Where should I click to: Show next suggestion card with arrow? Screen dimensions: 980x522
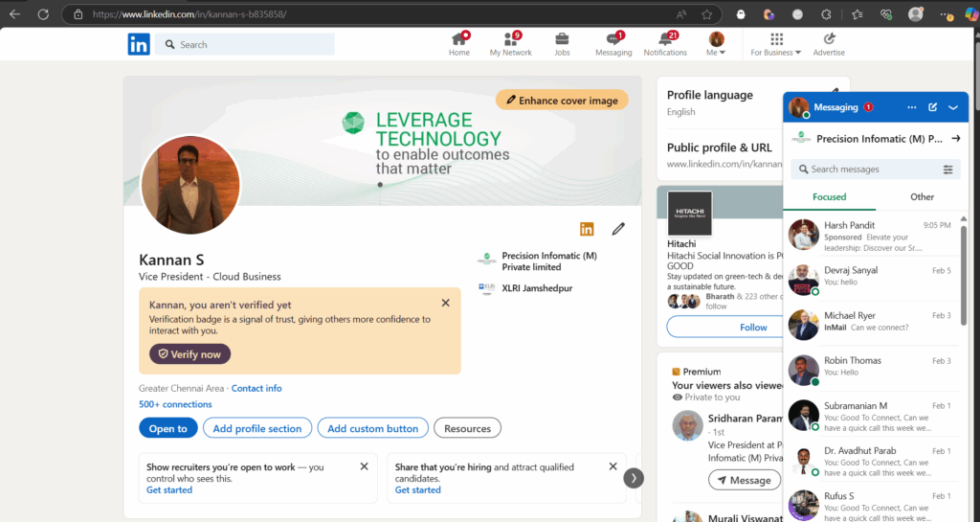[634, 478]
